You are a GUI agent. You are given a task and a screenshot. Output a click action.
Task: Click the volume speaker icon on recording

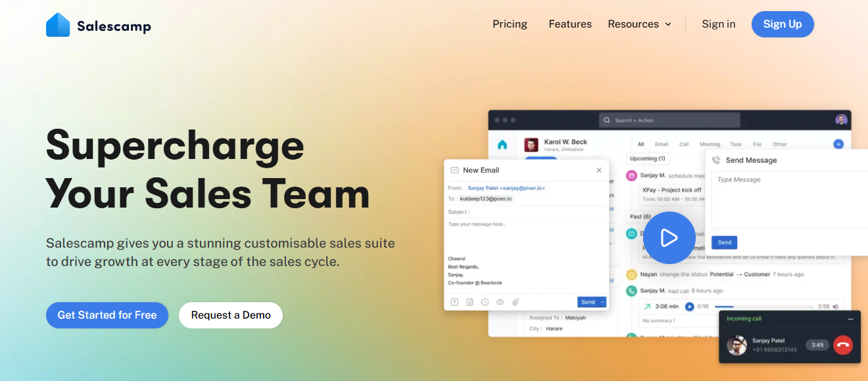coord(836,307)
